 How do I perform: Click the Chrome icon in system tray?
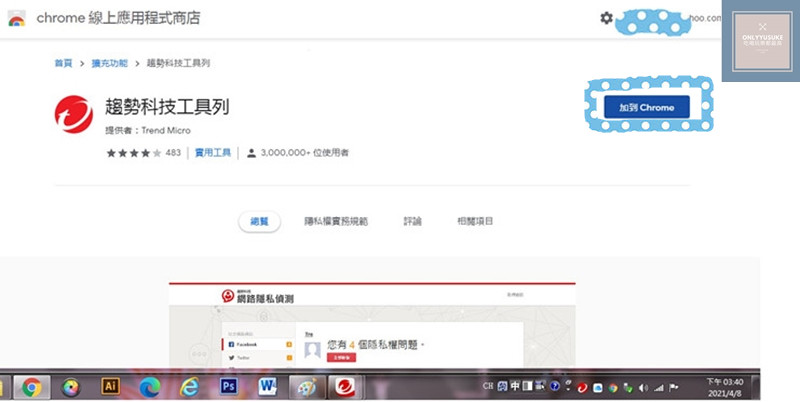coord(613,388)
